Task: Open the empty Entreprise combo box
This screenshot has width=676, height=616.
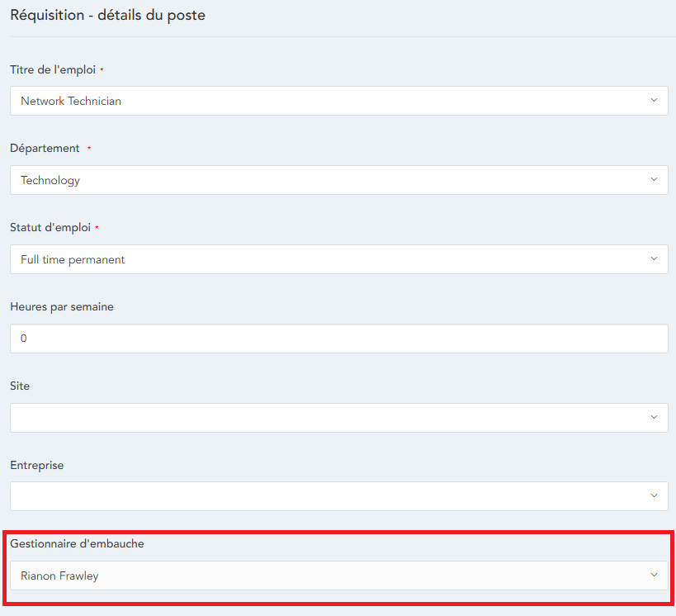Action: (x=330, y=496)
